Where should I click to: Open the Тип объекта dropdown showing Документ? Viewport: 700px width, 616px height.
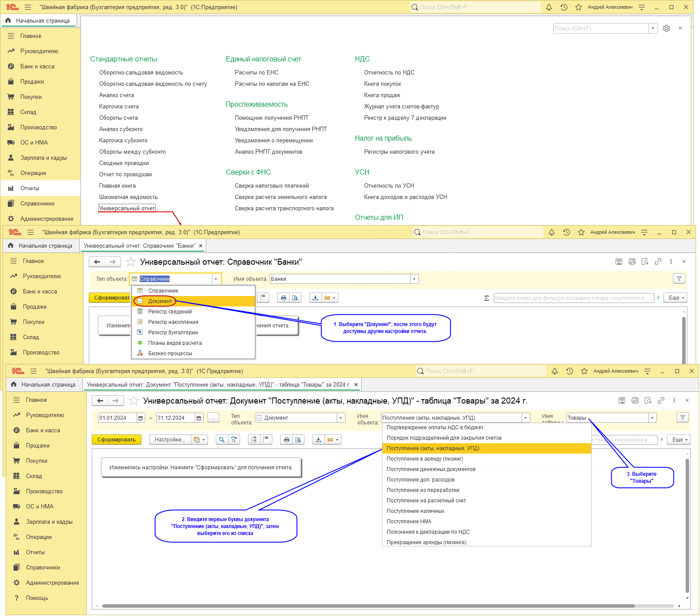pyautogui.click(x=341, y=418)
